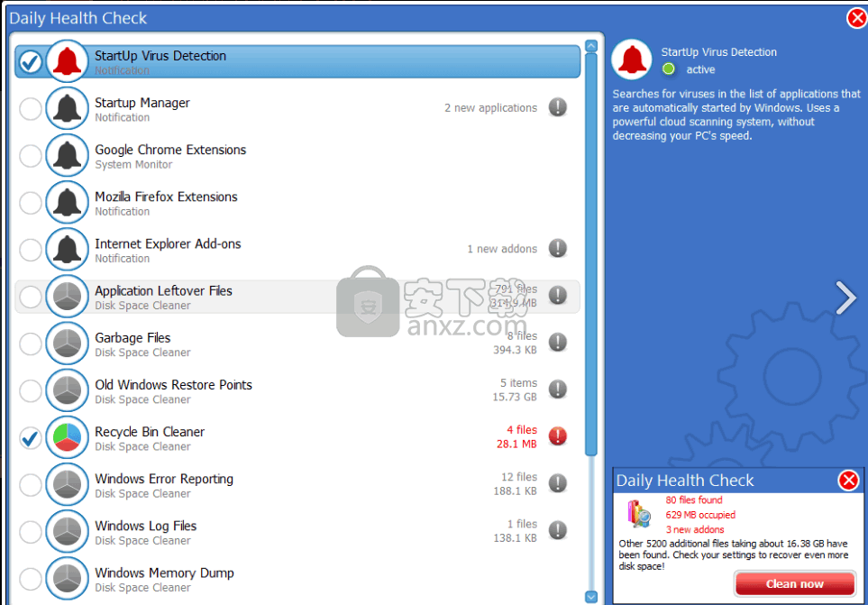Click the large red bell icon in the details panel
Viewport: 868px width, 605px height.
click(632, 60)
